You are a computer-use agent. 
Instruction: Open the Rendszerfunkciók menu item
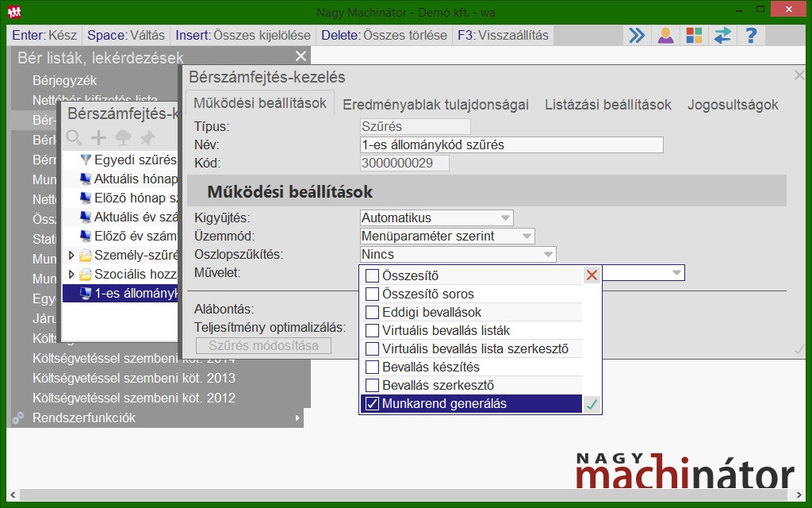pos(155,418)
